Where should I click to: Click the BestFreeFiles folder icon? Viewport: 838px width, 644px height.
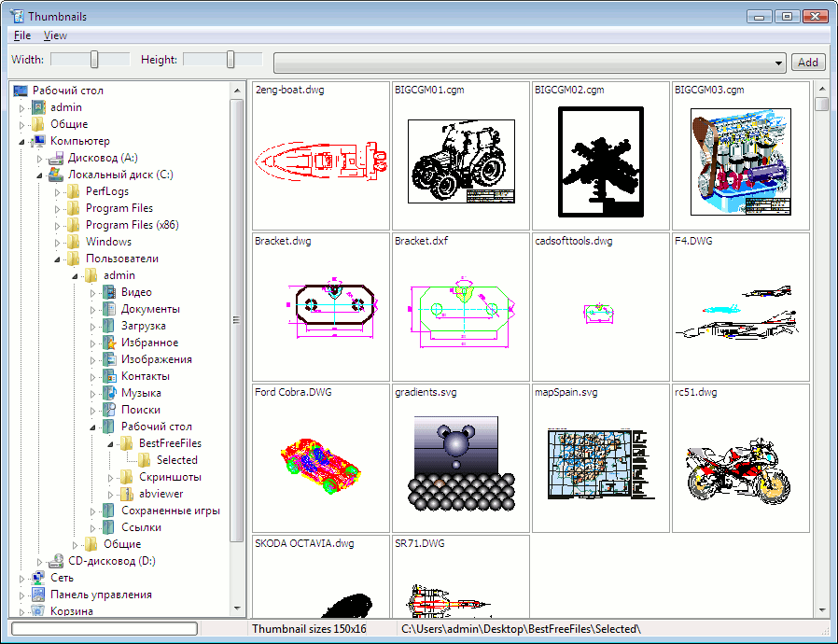coord(127,443)
